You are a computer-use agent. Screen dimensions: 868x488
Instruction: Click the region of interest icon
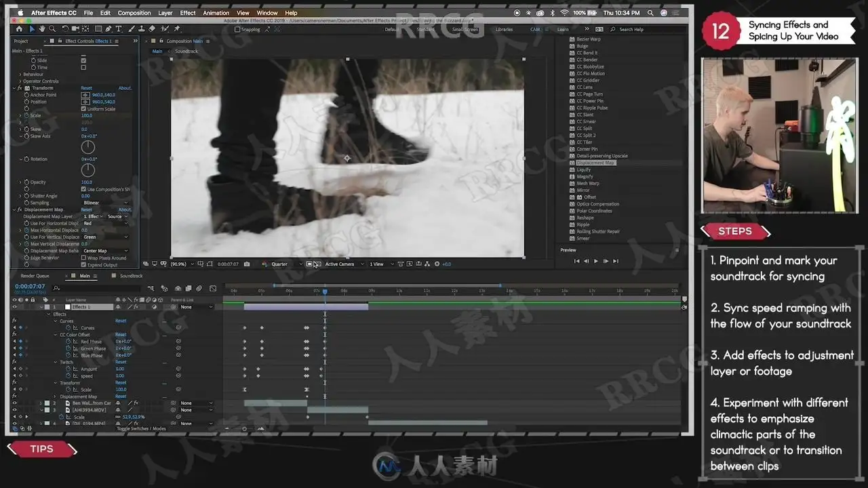[x=309, y=264]
